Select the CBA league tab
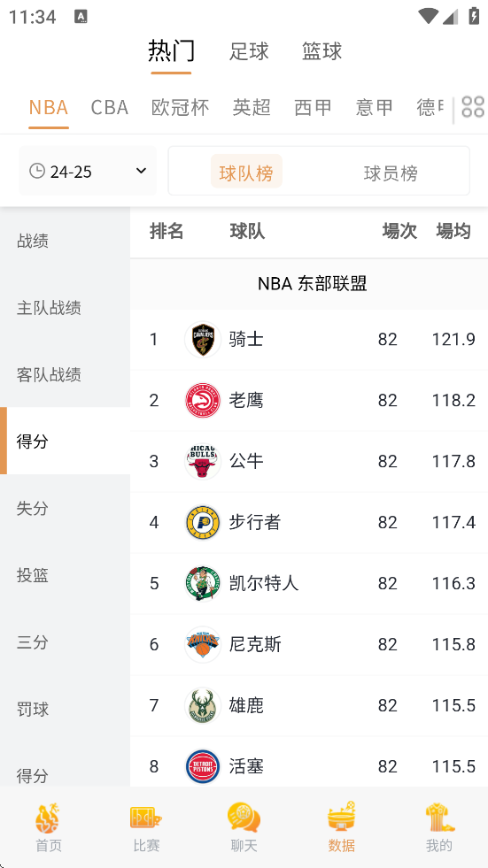This screenshot has height=868, width=488. (110, 107)
